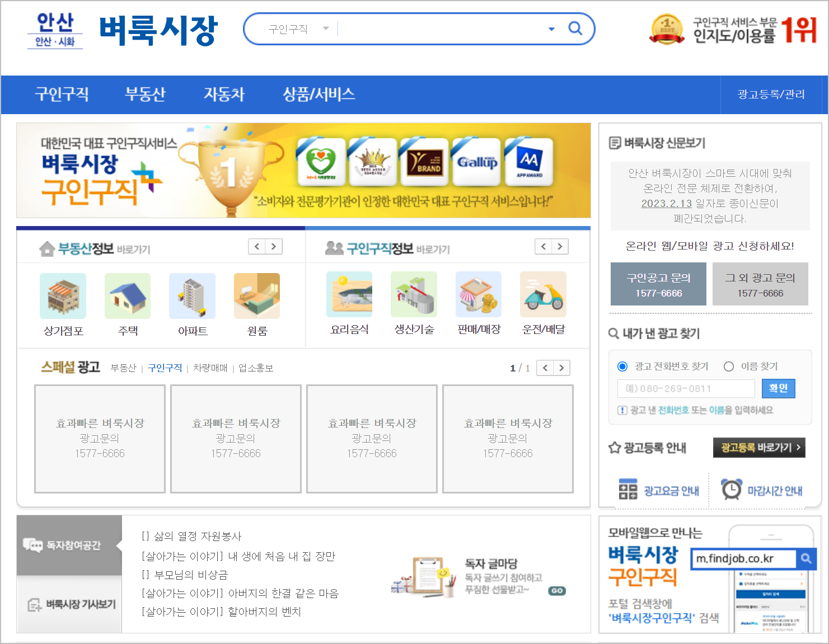Viewport: 829px width, 644px height.
Task: Click the m.findjob.co.kr address field
Action: 744,558
